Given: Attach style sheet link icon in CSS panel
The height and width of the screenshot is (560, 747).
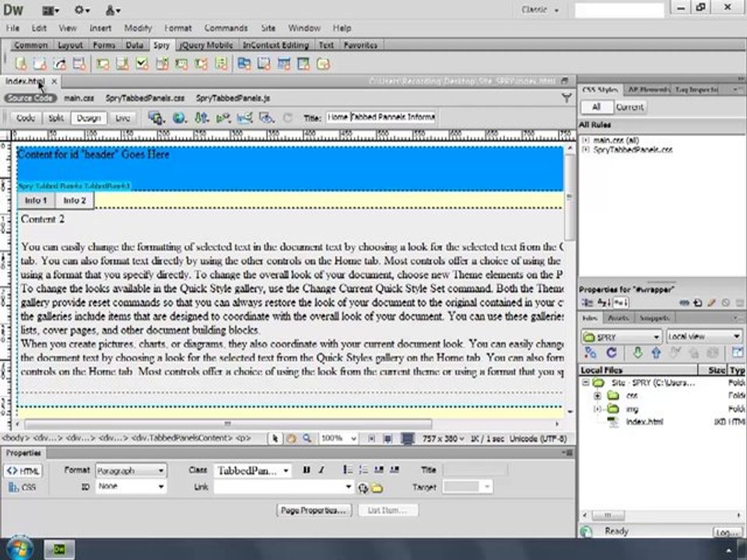Looking at the screenshot, I should tap(684, 303).
